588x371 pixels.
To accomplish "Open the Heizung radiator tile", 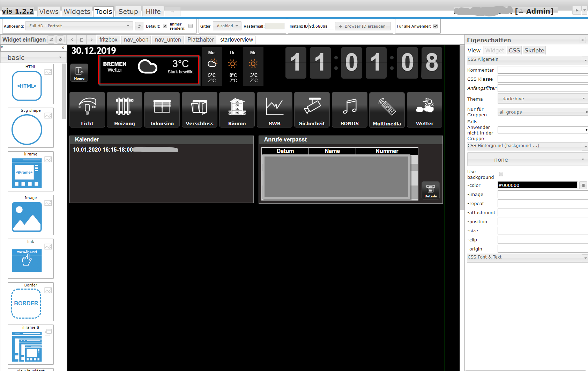I will pyautogui.click(x=125, y=110).
